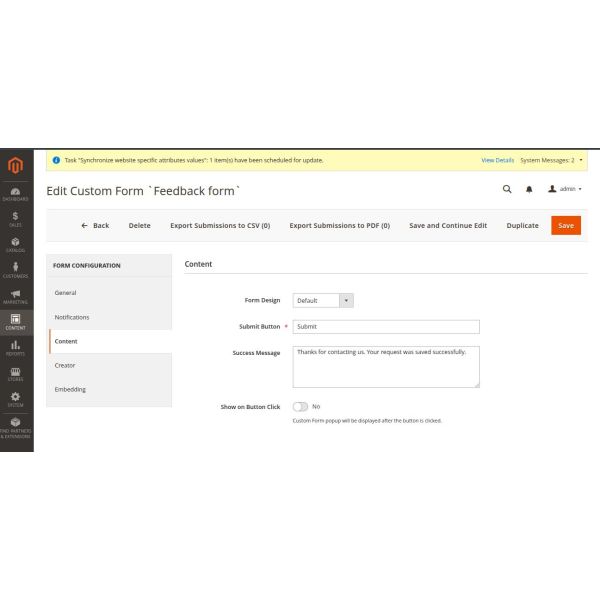The width and height of the screenshot is (600, 600).
Task: Click the Submit Button text field
Action: 386,326
